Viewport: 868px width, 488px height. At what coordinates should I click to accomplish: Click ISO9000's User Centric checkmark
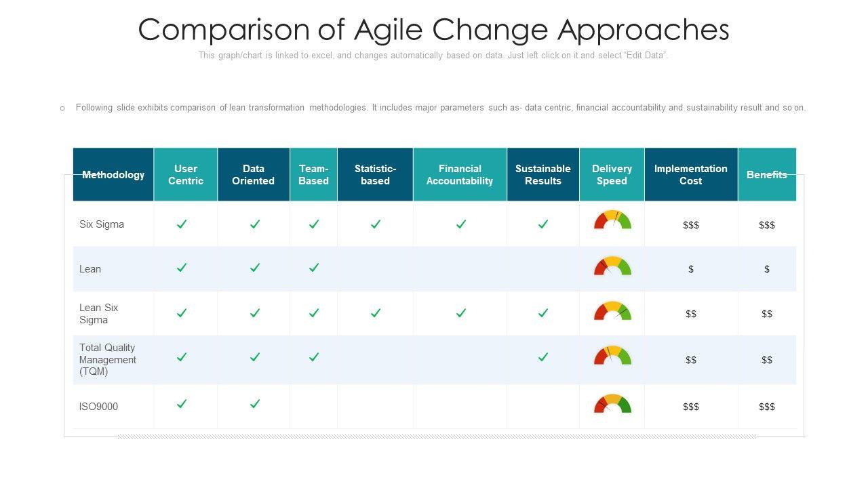[x=182, y=404]
